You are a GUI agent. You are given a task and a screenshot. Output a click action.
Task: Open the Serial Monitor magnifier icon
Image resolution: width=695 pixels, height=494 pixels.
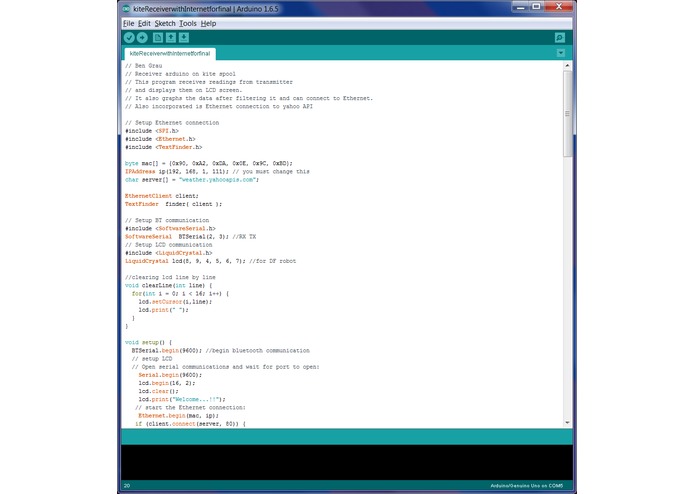pos(560,38)
